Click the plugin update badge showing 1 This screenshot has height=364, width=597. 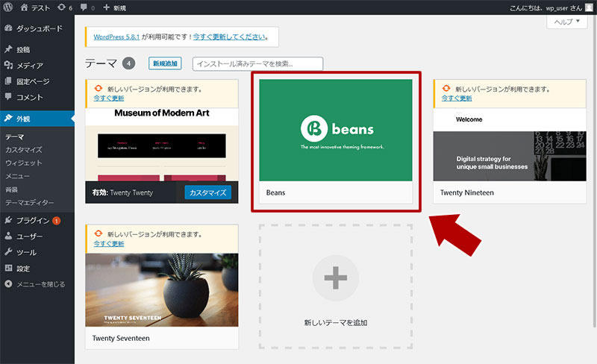click(x=57, y=221)
